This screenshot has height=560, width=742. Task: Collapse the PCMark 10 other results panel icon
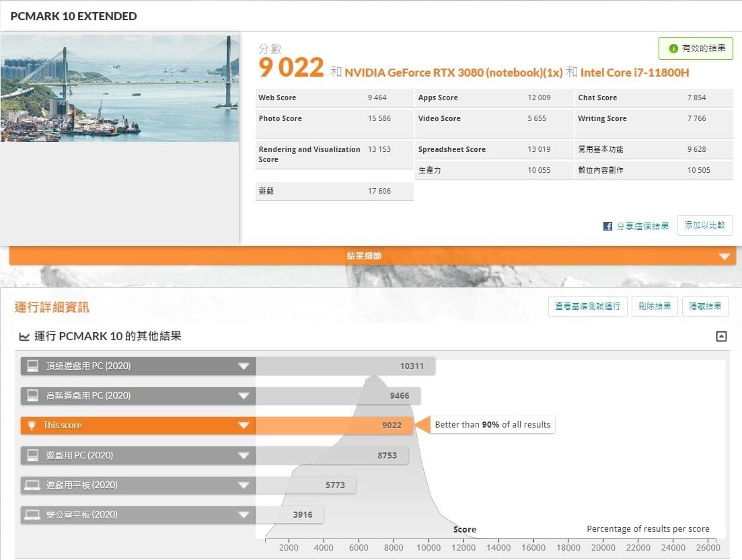click(x=721, y=336)
